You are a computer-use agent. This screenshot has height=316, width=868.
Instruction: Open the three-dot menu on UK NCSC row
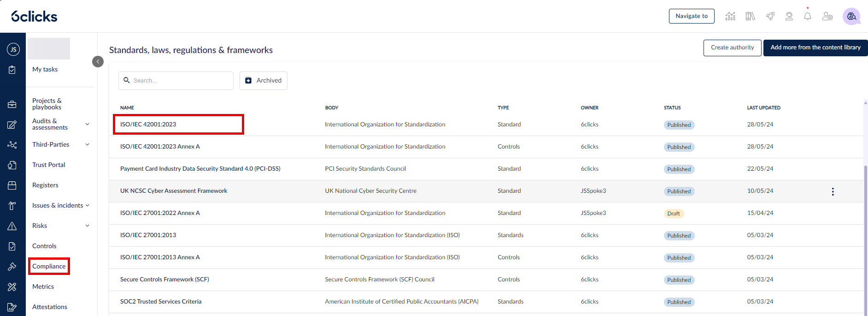coord(833,191)
